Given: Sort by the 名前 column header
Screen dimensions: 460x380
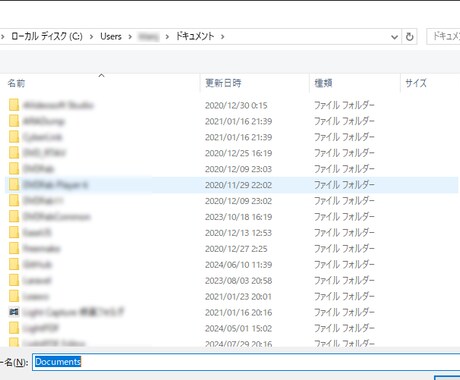Looking at the screenshot, I should pyautogui.click(x=17, y=83).
